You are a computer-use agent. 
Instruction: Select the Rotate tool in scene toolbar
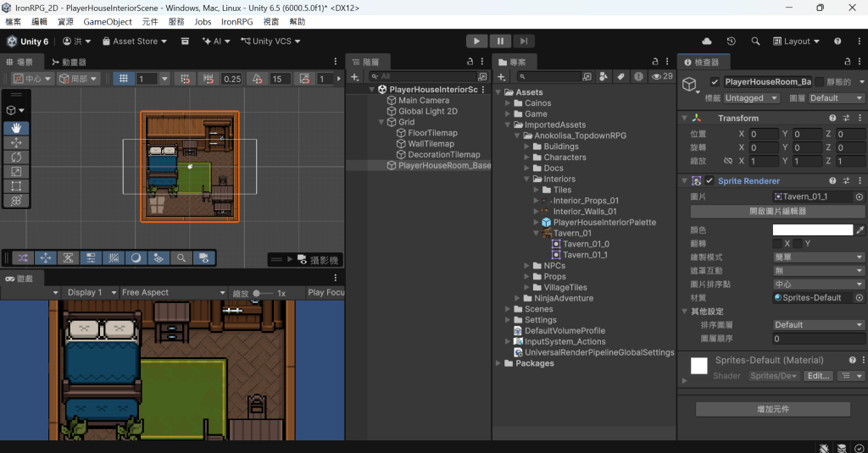click(x=16, y=157)
